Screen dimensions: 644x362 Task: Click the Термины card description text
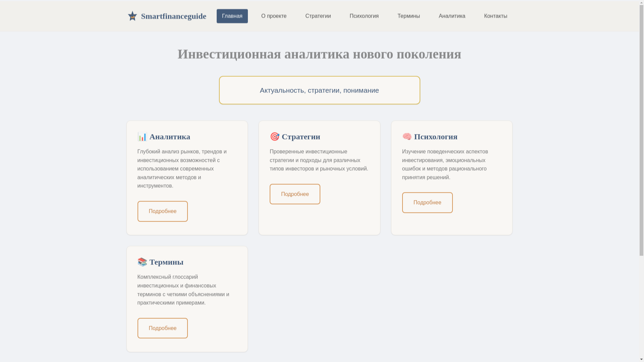pos(183,290)
